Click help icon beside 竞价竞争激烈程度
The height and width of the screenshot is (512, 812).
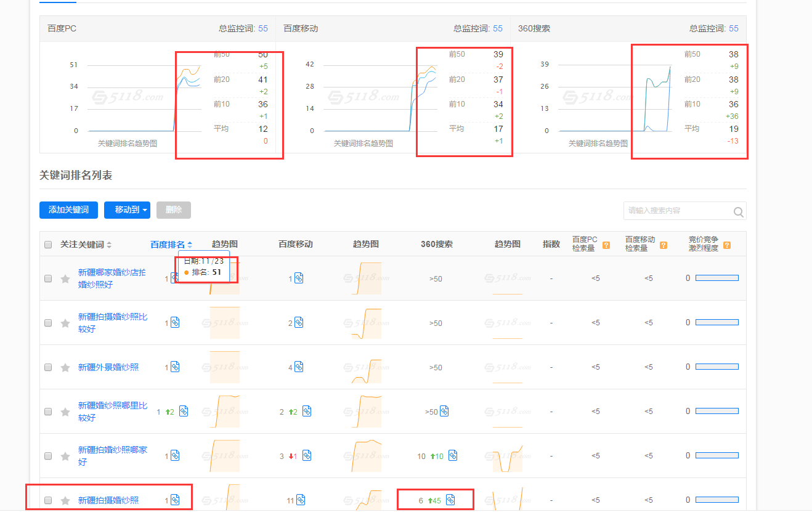727,245
